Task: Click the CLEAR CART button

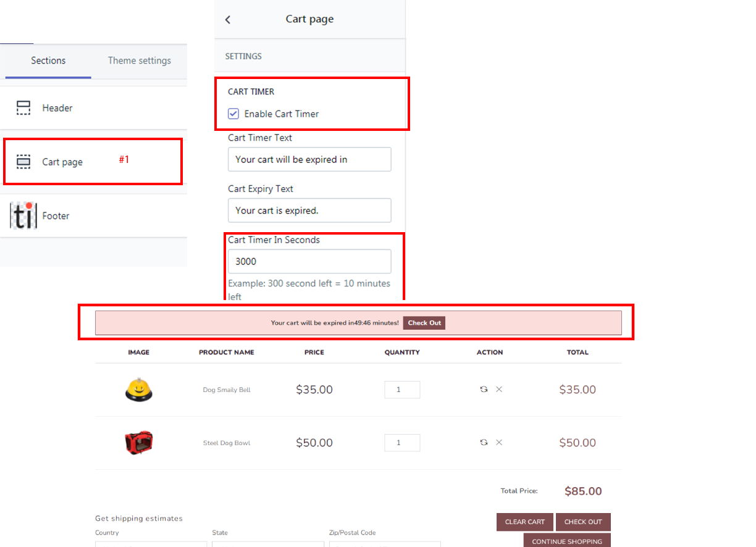Action: click(524, 522)
